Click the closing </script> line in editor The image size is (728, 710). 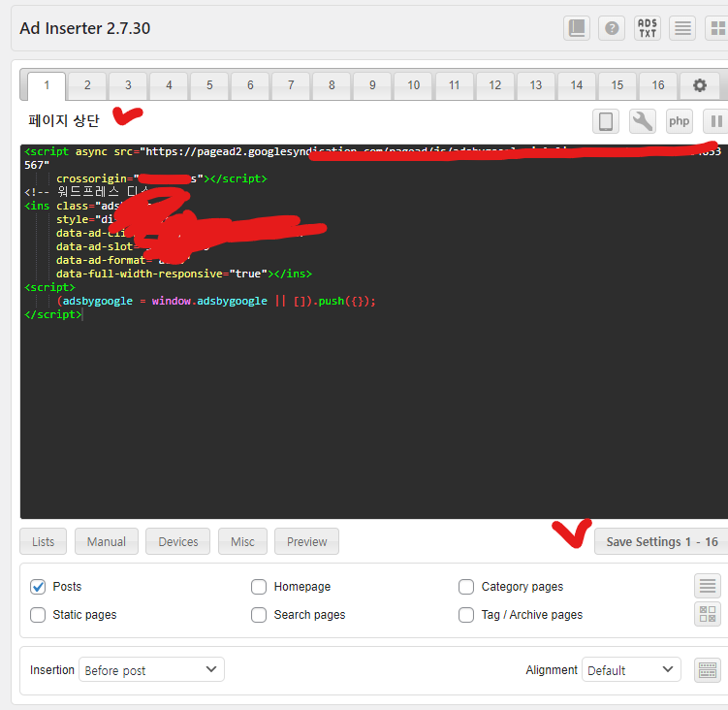point(53,314)
